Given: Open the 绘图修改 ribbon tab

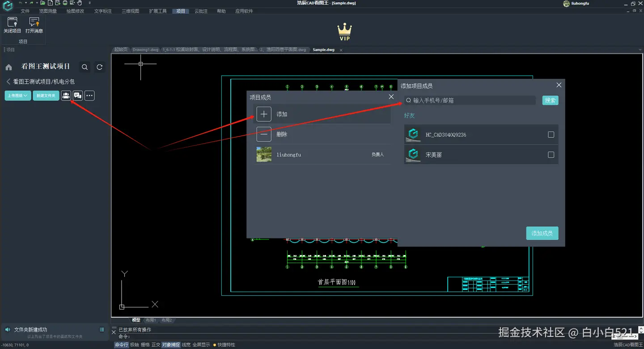Looking at the screenshot, I should (x=75, y=11).
